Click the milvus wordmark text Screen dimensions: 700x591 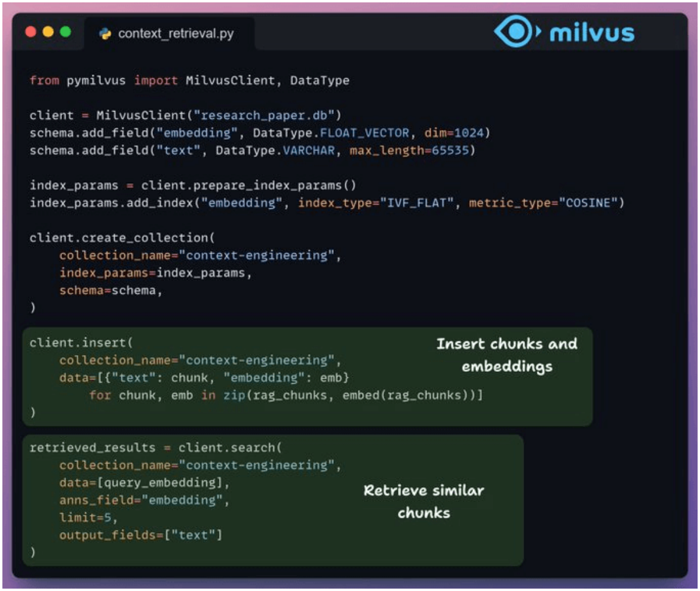pyautogui.click(x=592, y=33)
